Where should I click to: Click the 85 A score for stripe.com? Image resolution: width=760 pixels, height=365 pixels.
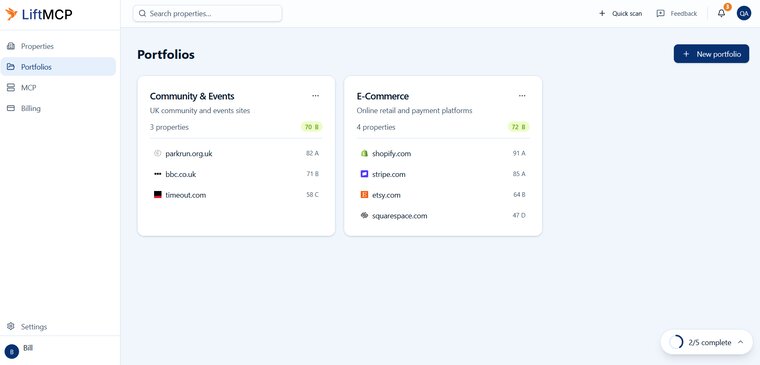pyautogui.click(x=519, y=174)
